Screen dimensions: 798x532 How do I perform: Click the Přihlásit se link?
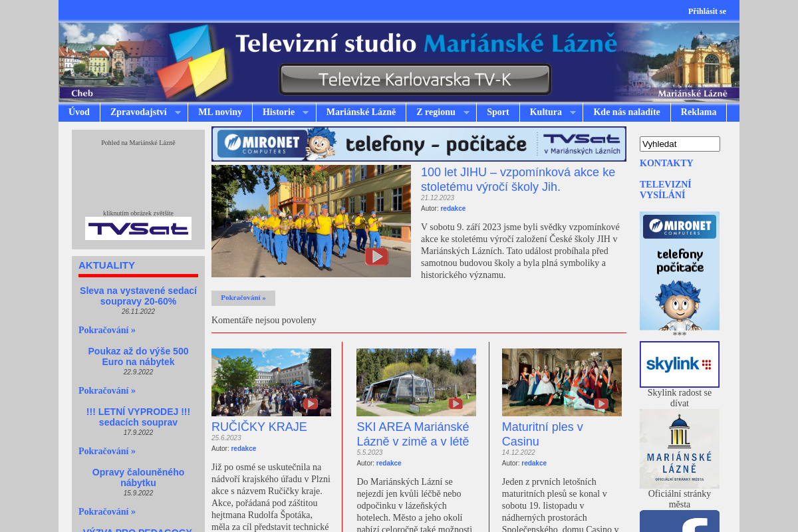pos(707,11)
